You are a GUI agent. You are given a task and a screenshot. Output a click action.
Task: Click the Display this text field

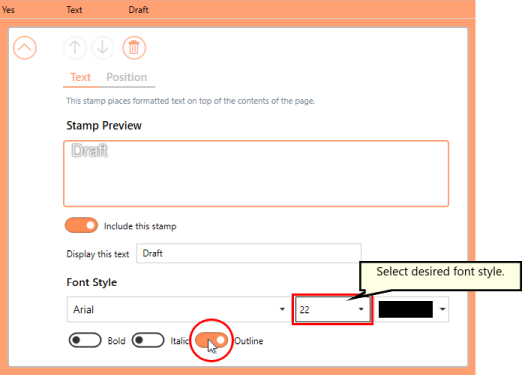click(x=249, y=253)
